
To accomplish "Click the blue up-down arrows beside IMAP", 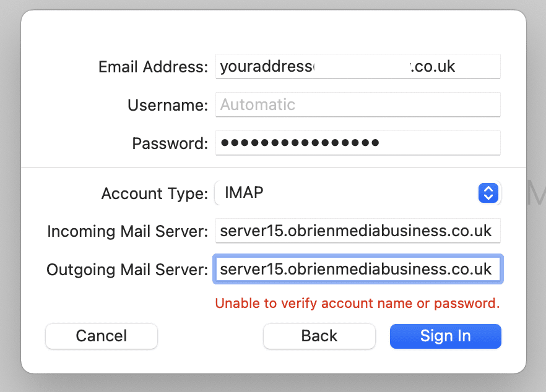I will click(x=488, y=193).
